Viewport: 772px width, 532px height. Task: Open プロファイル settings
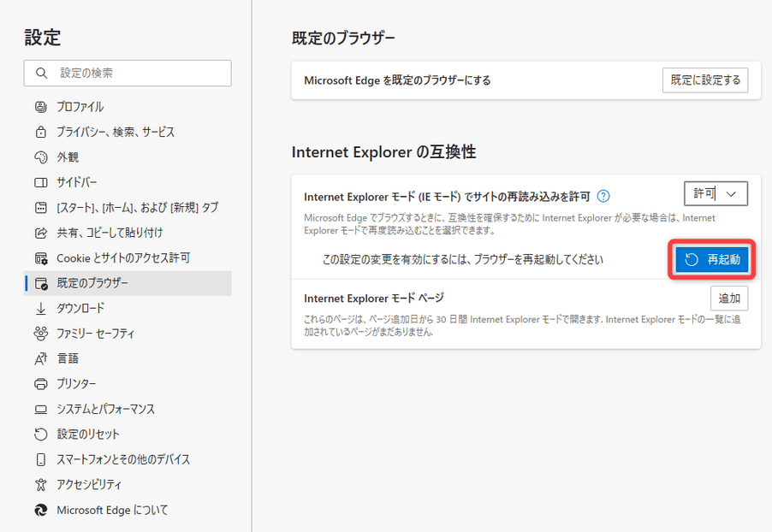(128, 107)
